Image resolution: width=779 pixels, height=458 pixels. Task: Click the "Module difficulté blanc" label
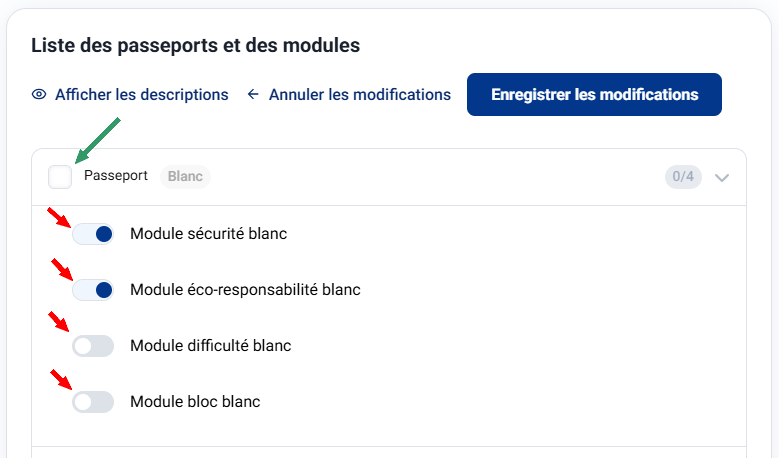click(210, 346)
